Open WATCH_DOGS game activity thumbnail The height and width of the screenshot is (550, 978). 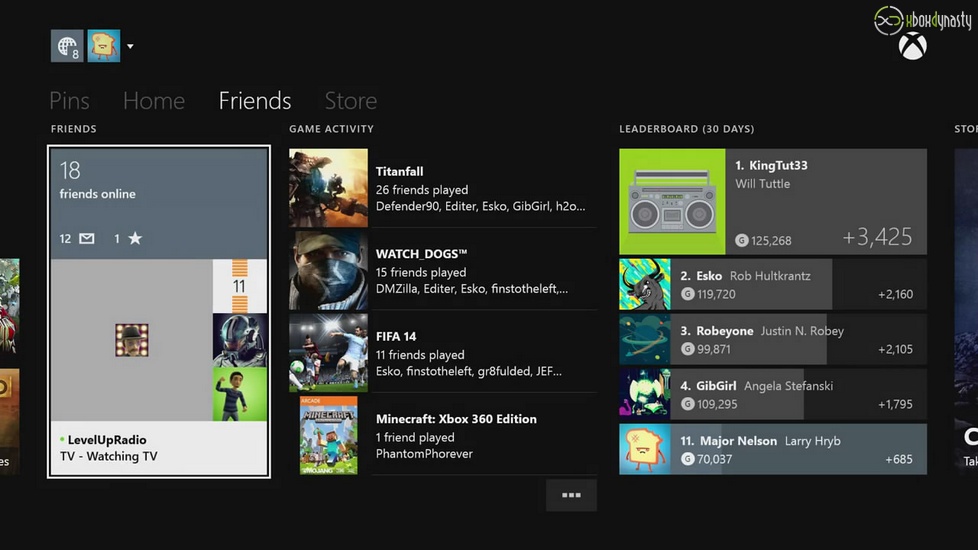click(328, 271)
